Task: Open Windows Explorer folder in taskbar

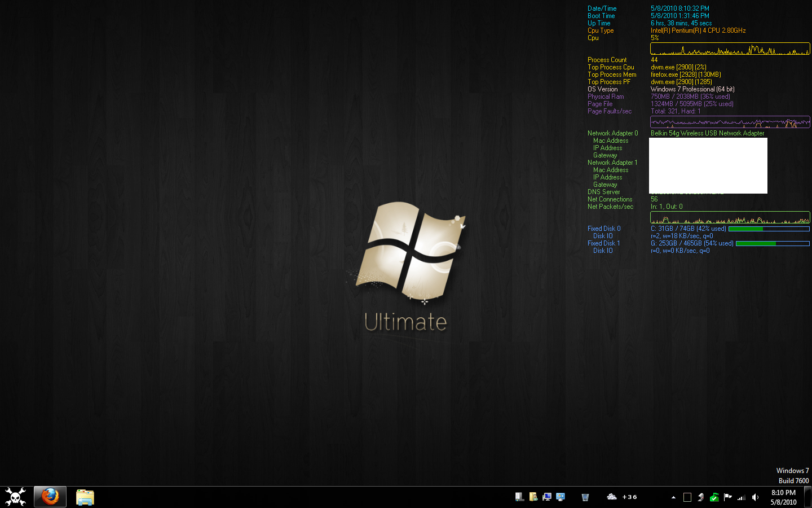Action: (x=85, y=497)
